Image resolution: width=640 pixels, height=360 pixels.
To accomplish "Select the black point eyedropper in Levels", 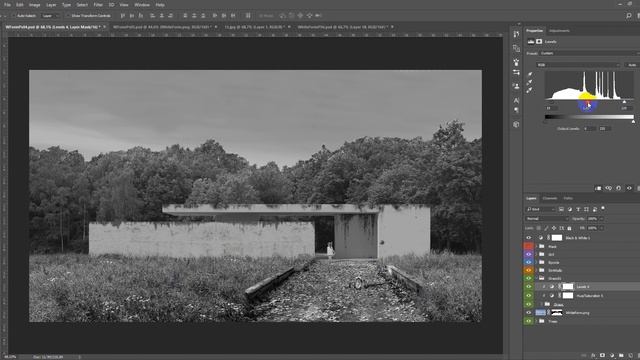I will click(530, 74).
